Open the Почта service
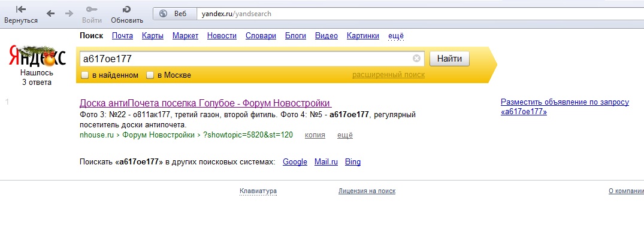This screenshot has height=226, width=644. click(122, 36)
